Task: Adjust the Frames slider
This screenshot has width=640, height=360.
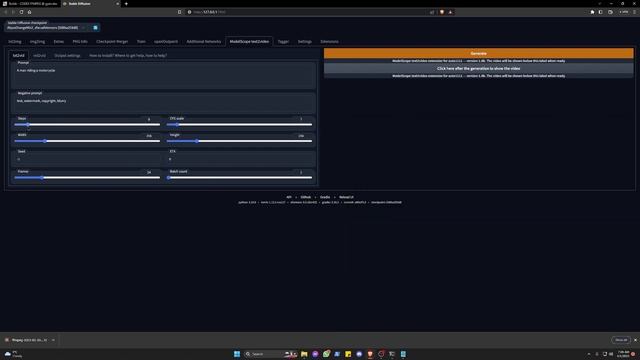Action: click(x=87, y=178)
